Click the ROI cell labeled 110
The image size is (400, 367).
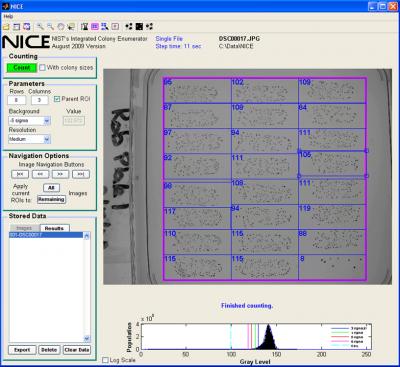(197, 242)
